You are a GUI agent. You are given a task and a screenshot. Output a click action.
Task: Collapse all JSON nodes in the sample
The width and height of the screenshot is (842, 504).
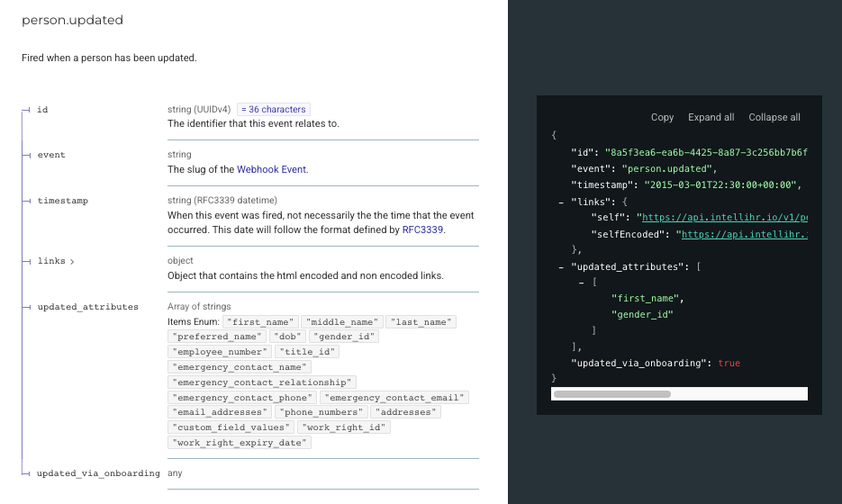coord(774,117)
